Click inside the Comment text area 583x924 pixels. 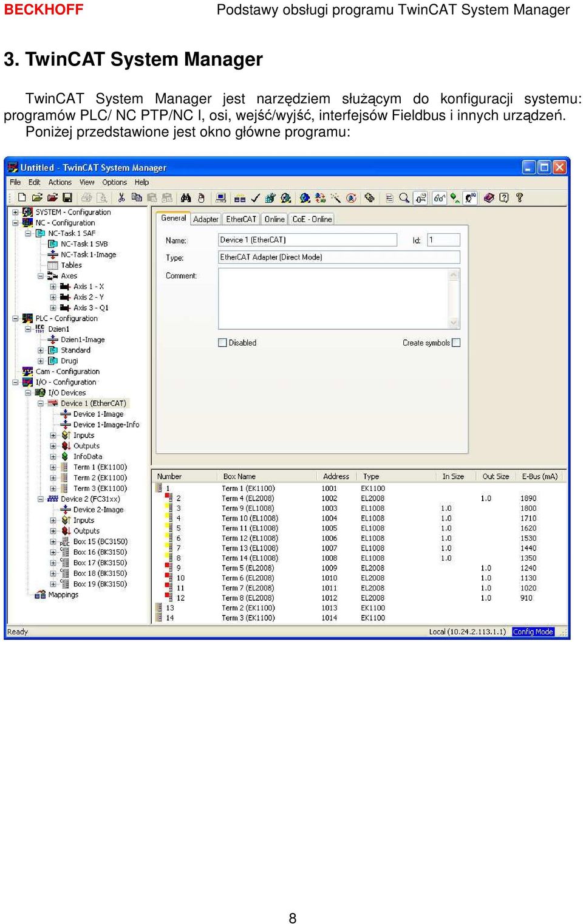point(333,299)
